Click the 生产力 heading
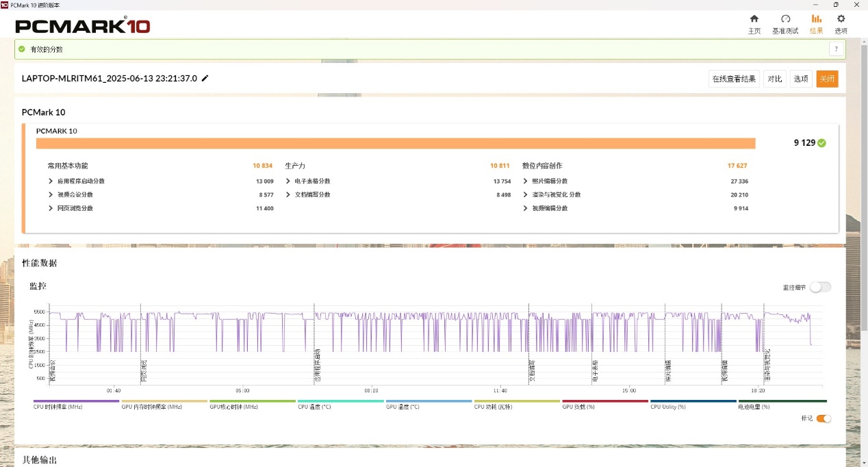 click(x=295, y=166)
